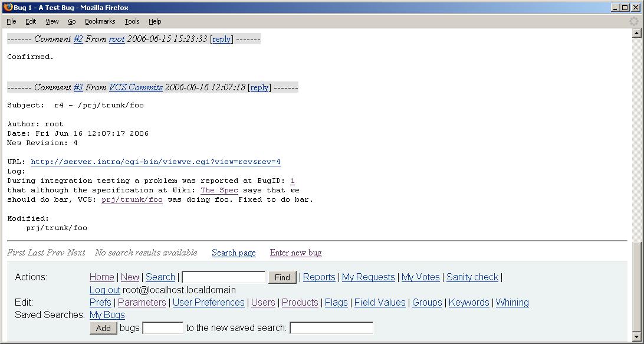Click the Find button
644x344 pixels.
point(282,277)
